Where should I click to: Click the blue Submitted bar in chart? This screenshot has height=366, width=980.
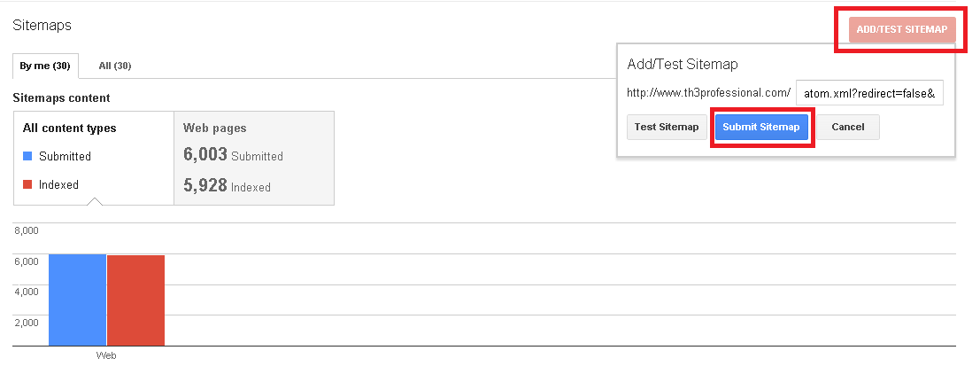point(77,300)
